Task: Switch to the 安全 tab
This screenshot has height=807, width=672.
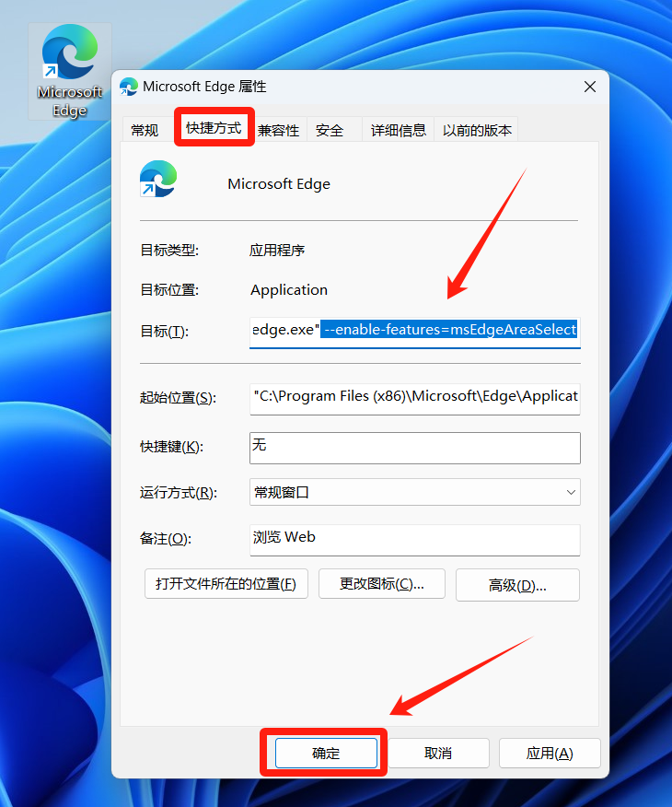Action: (x=330, y=131)
